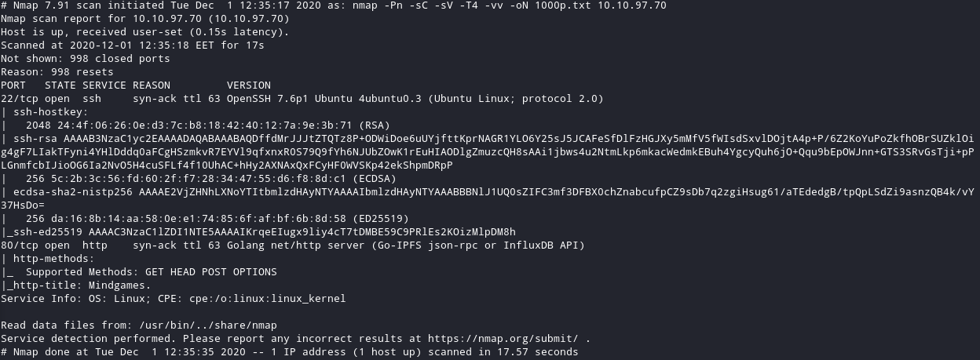
Task: Select the OpenSSH 7.6p1 Ubuntu version text
Action: click(x=415, y=99)
